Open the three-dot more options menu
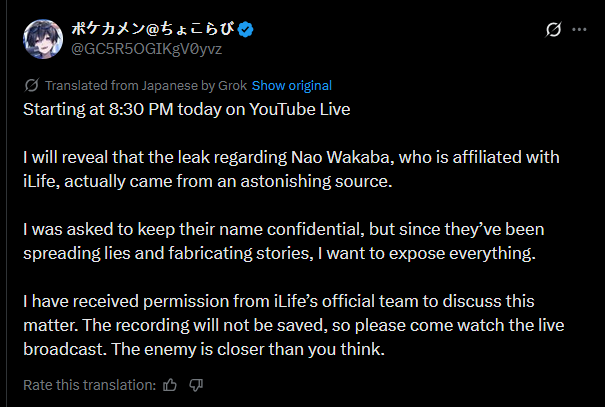Image resolution: width=605 pixels, height=407 pixels. (x=579, y=31)
